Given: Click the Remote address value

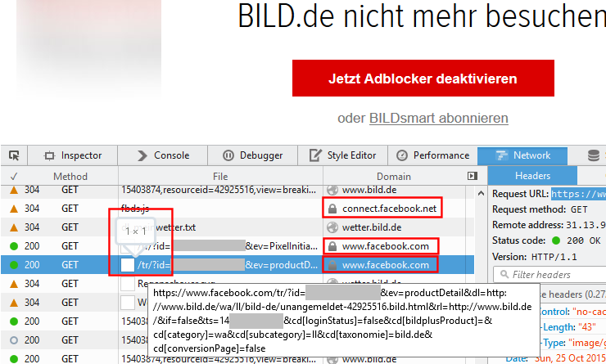Looking at the screenshot, I should 586,225.
